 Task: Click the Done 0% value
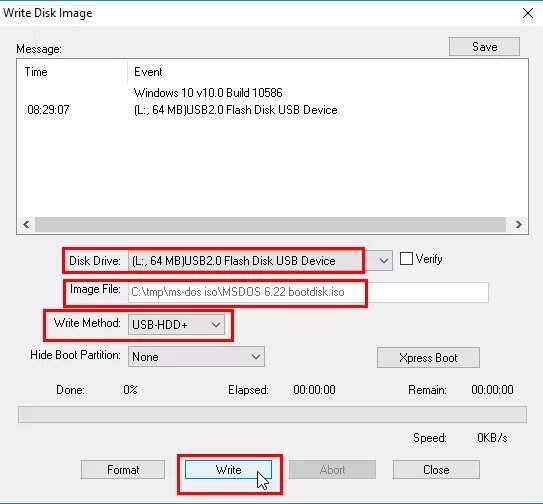[130, 390]
